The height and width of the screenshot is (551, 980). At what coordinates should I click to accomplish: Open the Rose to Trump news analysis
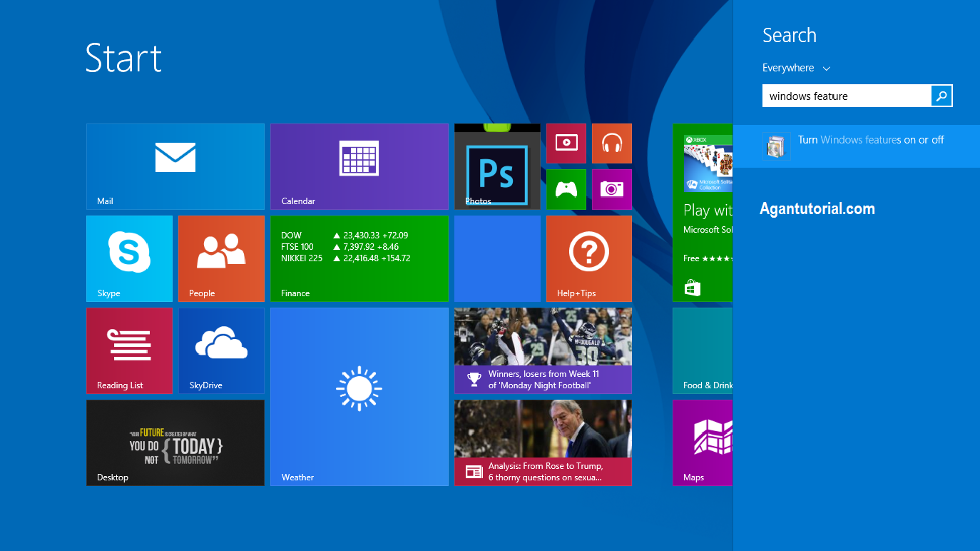(x=543, y=443)
